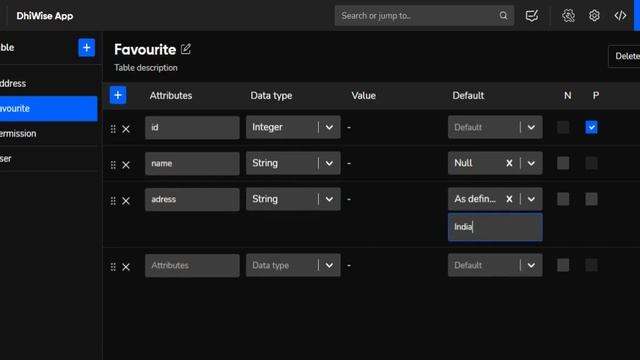
Task: Click the search magnifier icon
Action: click(x=503, y=16)
